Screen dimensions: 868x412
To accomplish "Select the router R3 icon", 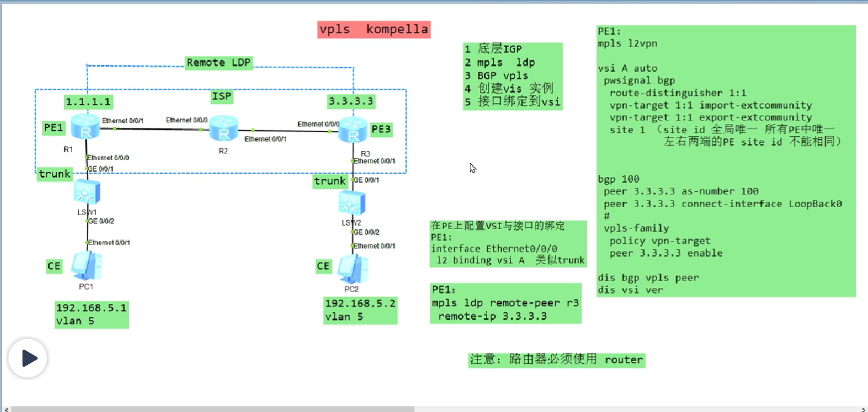I will click(353, 130).
